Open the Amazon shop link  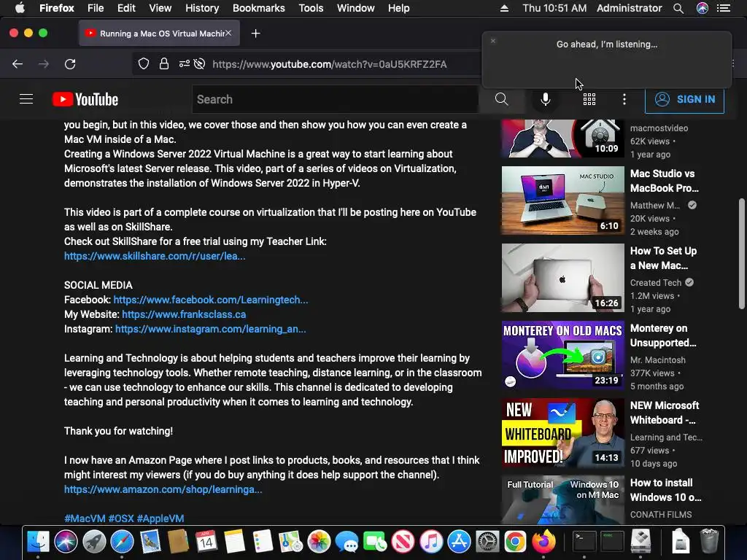(x=163, y=489)
